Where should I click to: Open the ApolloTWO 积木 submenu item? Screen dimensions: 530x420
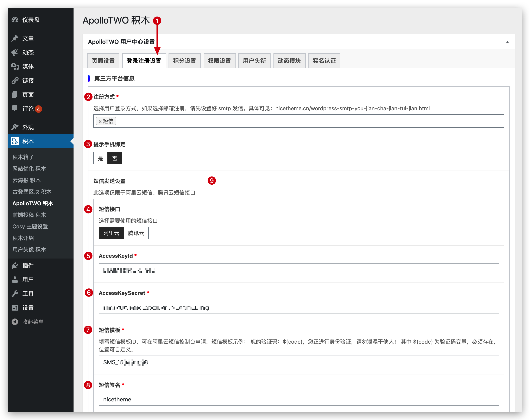click(x=33, y=203)
